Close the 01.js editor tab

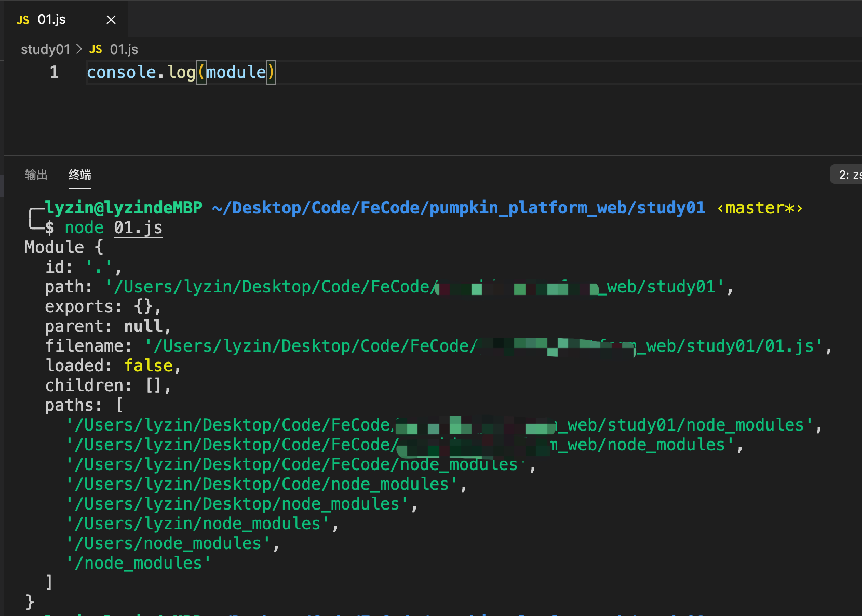111,20
